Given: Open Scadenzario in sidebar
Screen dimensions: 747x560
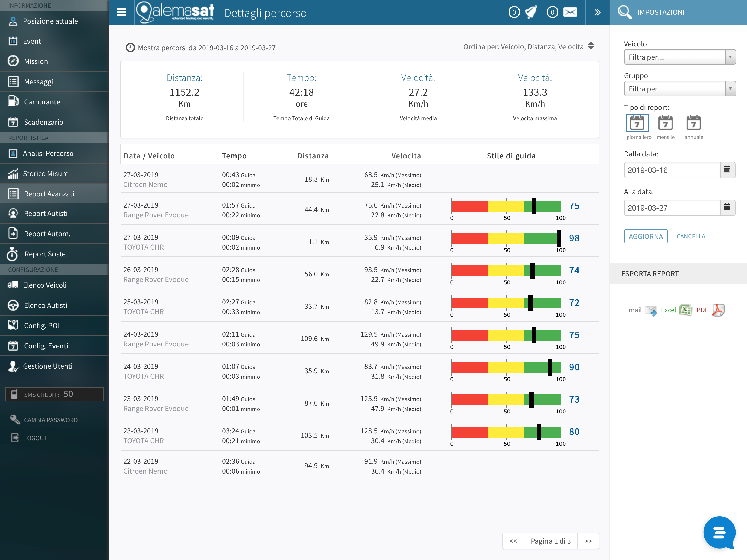Looking at the screenshot, I should pos(54,122).
